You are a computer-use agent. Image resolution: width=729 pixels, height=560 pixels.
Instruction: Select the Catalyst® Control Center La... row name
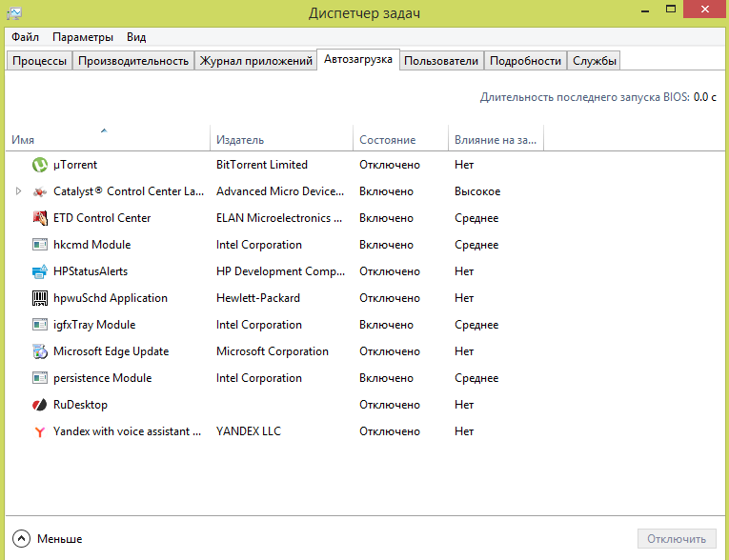(129, 191)
